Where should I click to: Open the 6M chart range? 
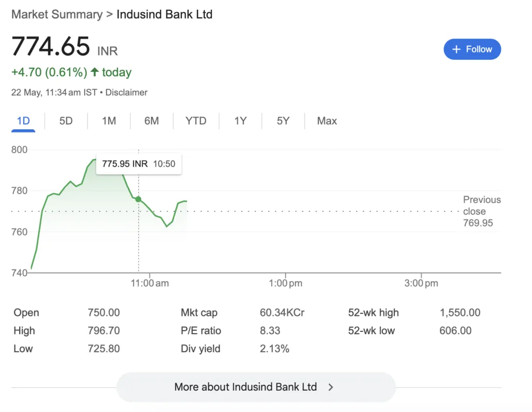pyautogui.click(x=151, y=121)
